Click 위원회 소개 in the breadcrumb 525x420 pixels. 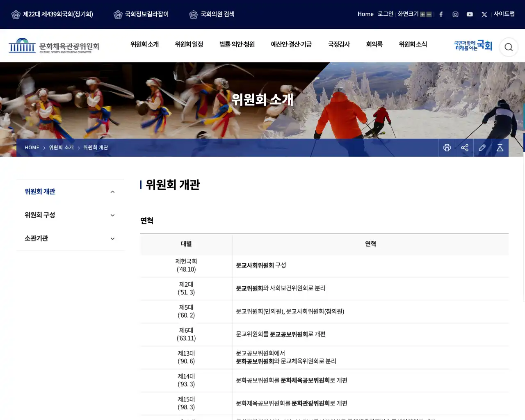click(x=61, y=148)
